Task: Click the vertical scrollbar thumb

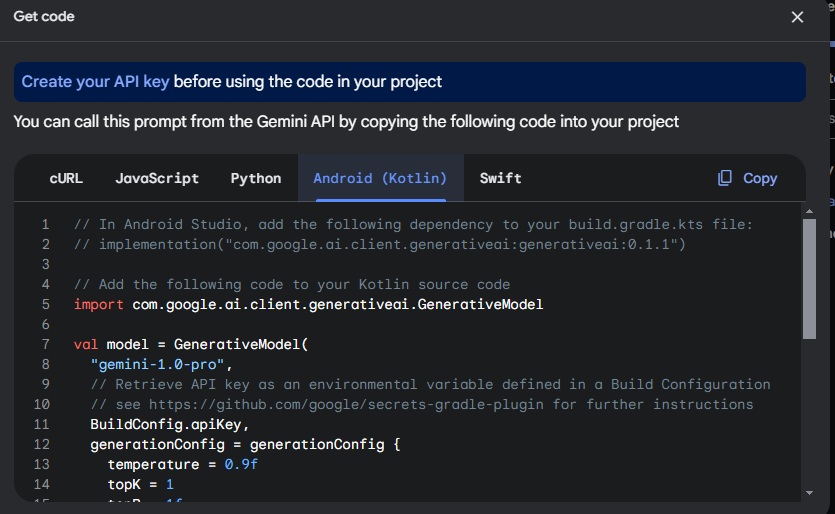Action: (809, 279)
